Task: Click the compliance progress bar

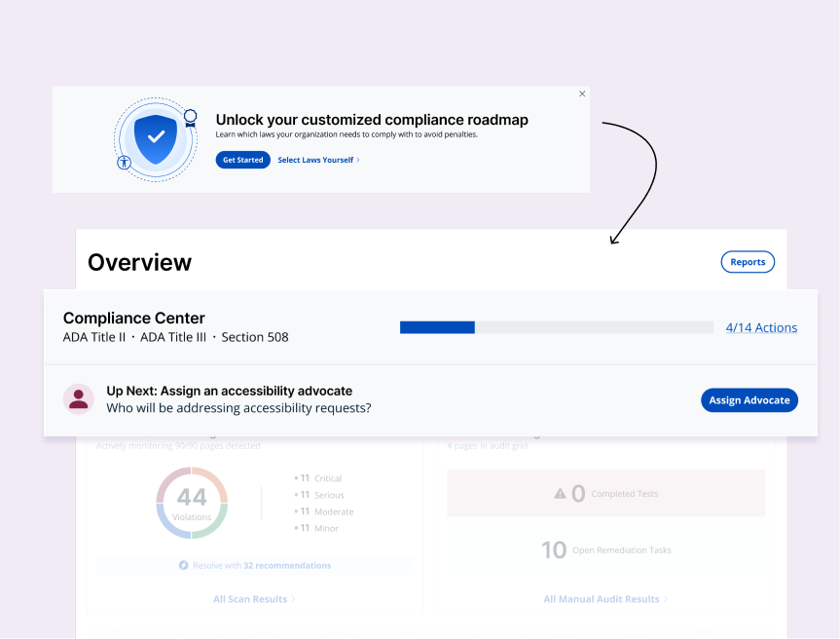Action: (x=556, y=327)
